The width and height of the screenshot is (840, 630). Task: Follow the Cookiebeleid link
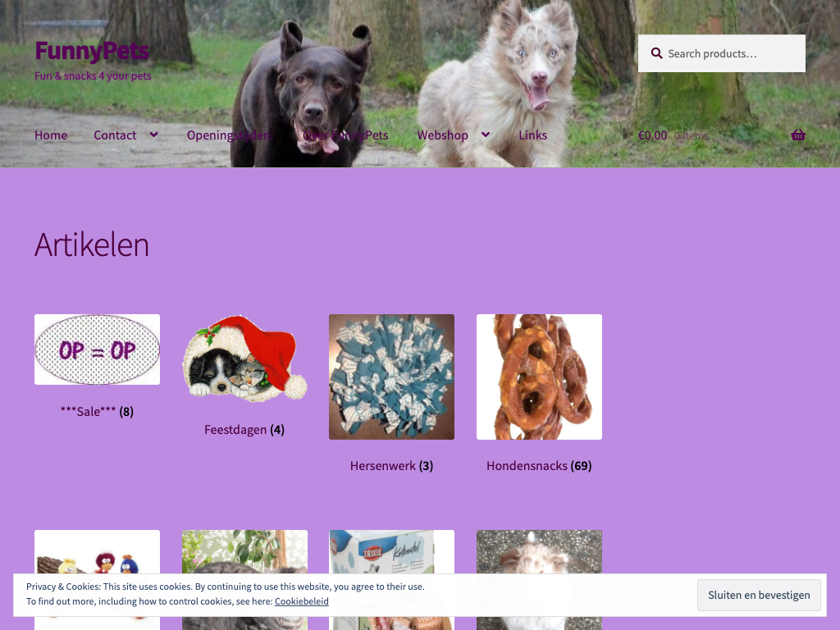(302, 601)
